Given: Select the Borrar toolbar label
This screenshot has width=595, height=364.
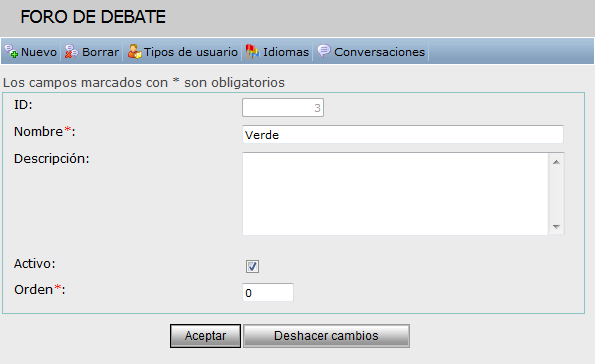Looking at the screenshot, I should (101, 52).
